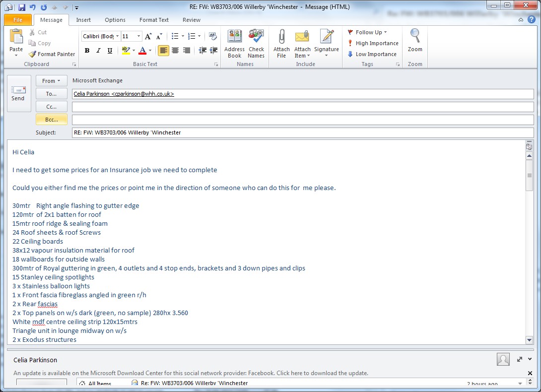Expand the Paste options arrow
Screen dimensions: 541x392
(x=16, y=55)
